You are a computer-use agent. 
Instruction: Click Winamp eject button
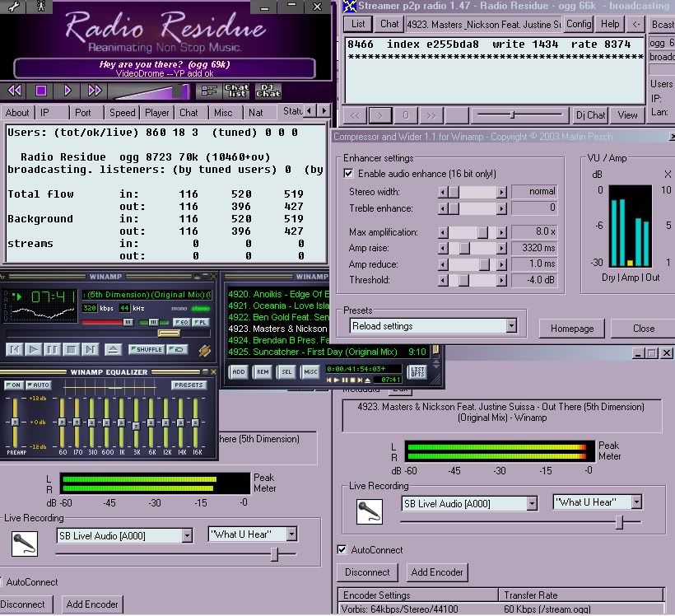coord(113,349)
